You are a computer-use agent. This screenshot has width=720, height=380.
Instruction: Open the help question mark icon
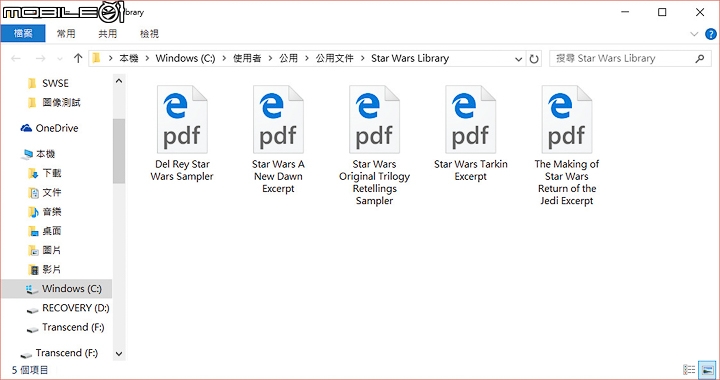710,34
